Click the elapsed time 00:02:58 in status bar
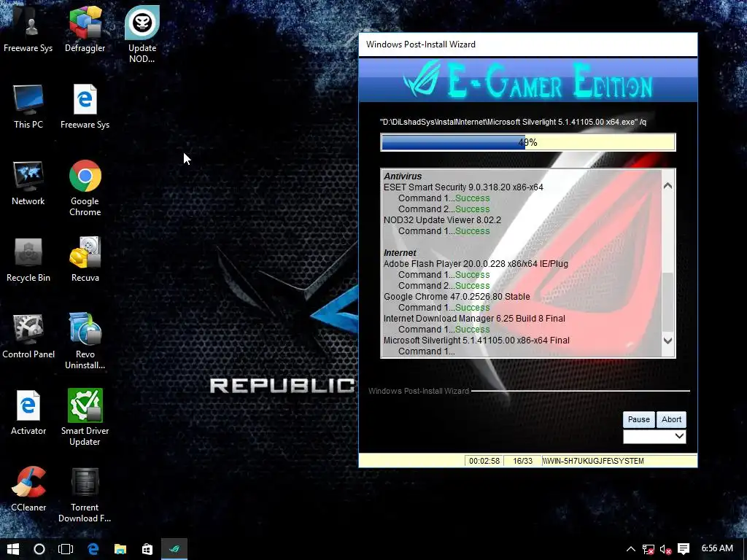Image resolution: width=747 pixels, height=560 pixels. pos(484,461)
